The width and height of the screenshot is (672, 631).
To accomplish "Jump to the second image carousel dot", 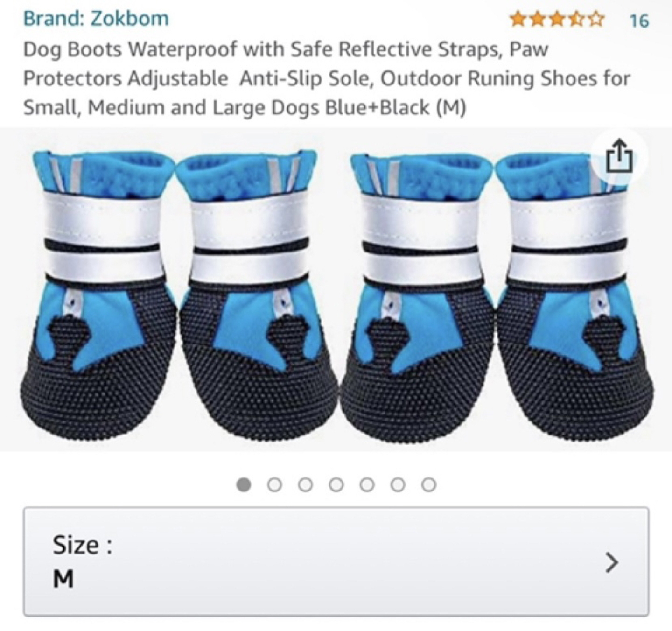I will click(274, 485).
